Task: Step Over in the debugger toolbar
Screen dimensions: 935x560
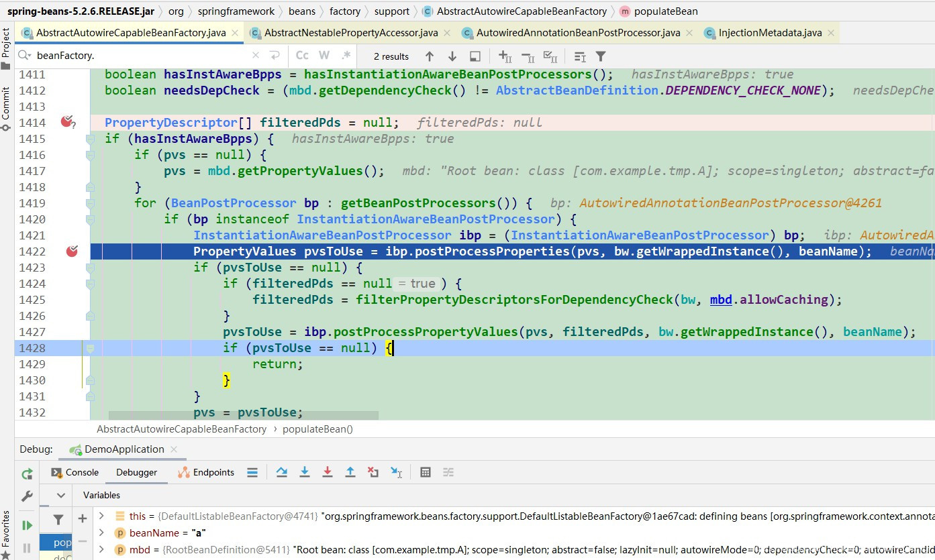Action: pos(282,472)
